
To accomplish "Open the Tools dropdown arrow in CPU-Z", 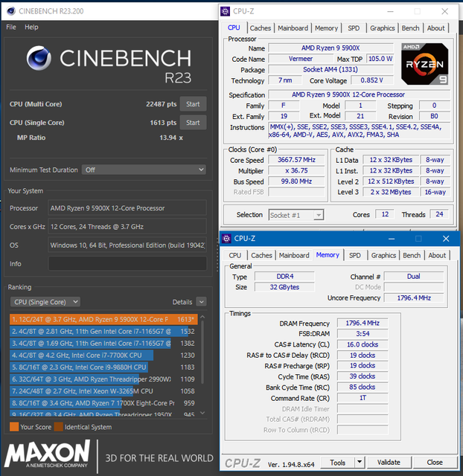I will tap(360, 463).
